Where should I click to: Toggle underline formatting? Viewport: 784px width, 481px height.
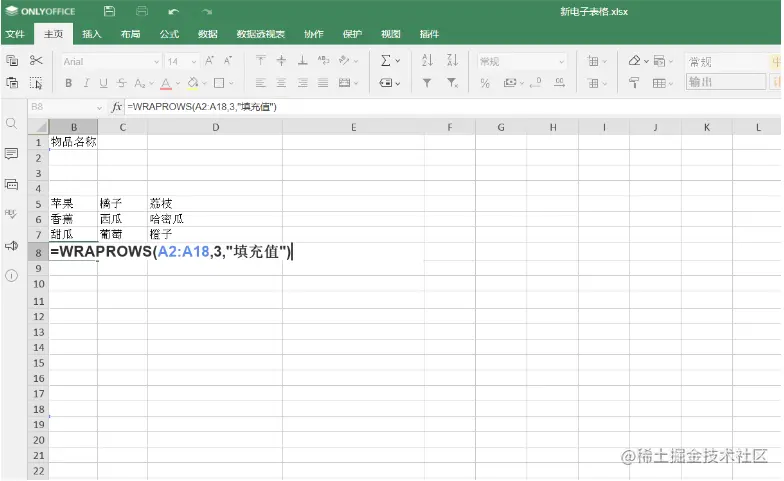104,83
